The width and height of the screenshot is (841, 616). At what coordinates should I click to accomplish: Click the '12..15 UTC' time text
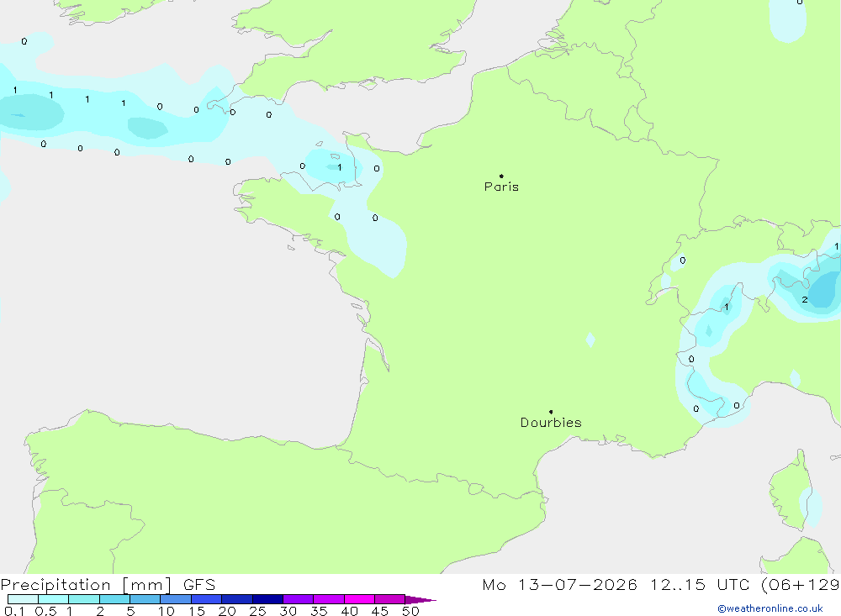pyautogui.click(x=700, y=585)
